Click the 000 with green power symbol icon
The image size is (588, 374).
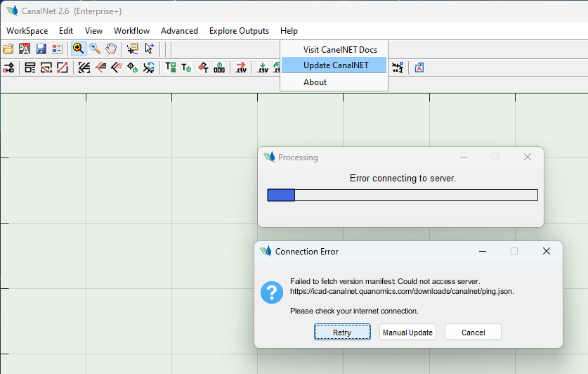coord(219,68)
